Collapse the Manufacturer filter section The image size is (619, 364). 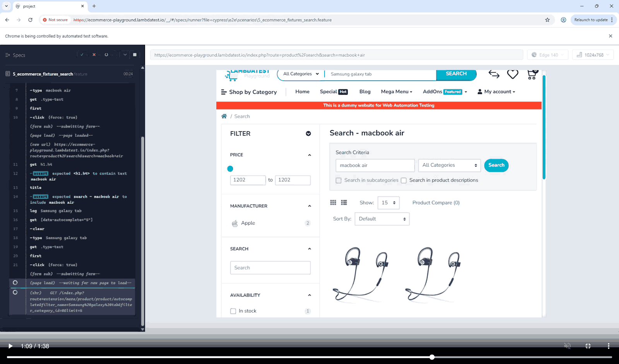coord(309,206)
